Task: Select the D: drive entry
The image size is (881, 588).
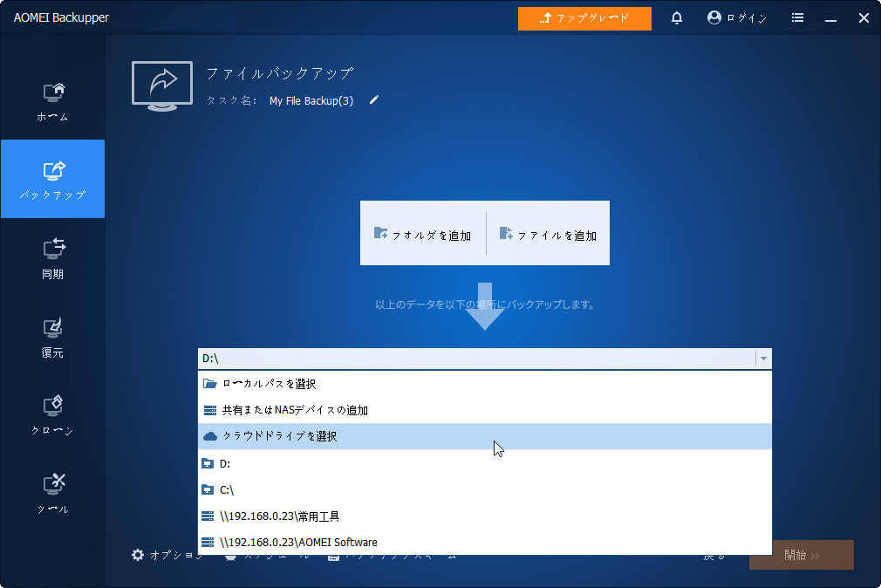Action: 485,464
